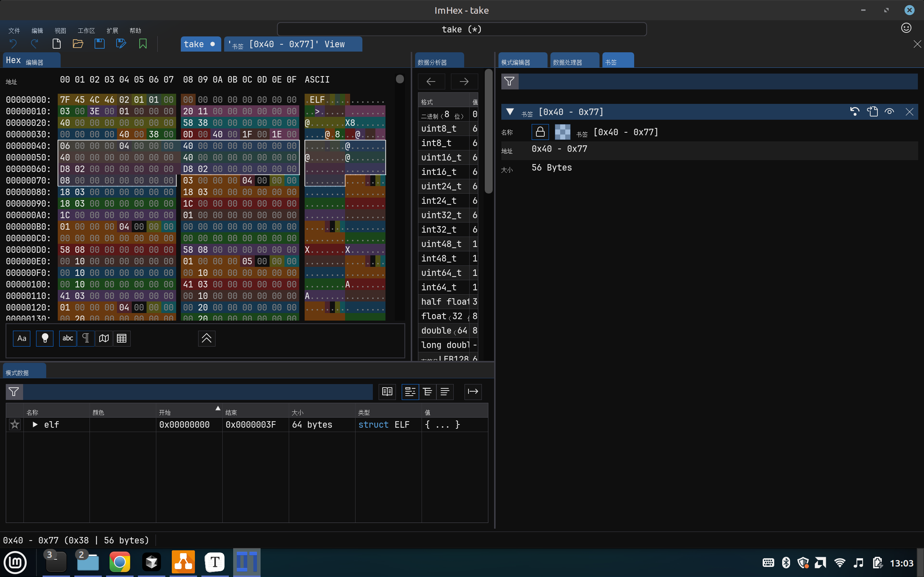Open the bookmark in new view icon

click(x=872, y=111)
